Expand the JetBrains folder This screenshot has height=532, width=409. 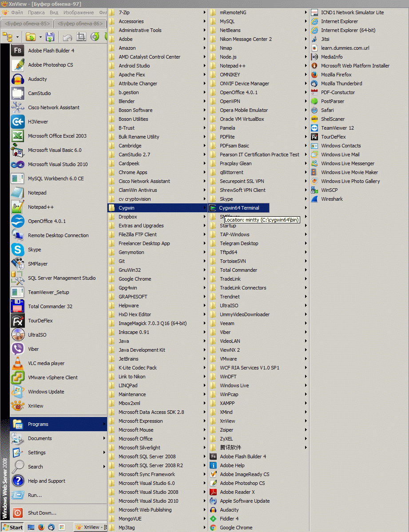[158, 359]
